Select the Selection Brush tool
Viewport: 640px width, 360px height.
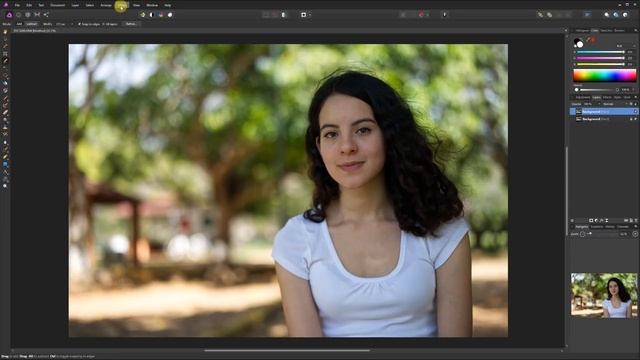click(5, 61)
